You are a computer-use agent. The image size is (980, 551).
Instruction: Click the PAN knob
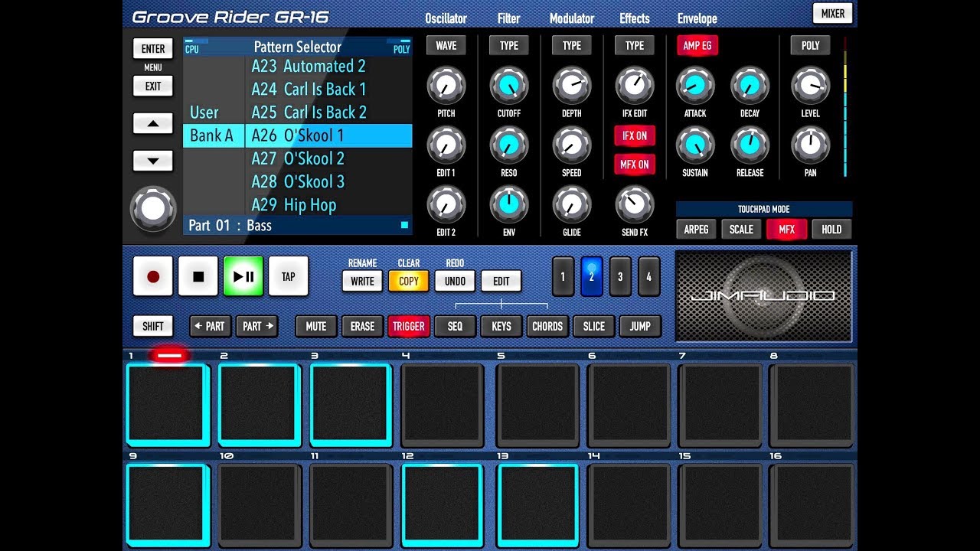click(810, 145)
